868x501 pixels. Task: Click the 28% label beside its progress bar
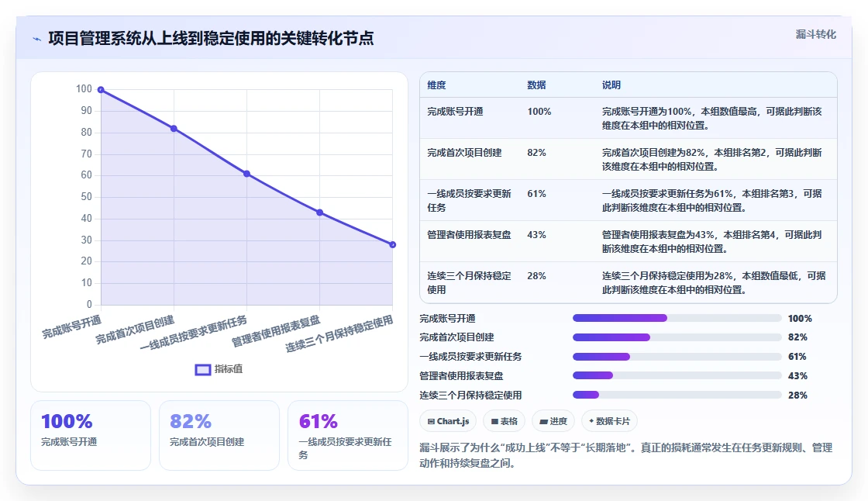coord(797,396)
